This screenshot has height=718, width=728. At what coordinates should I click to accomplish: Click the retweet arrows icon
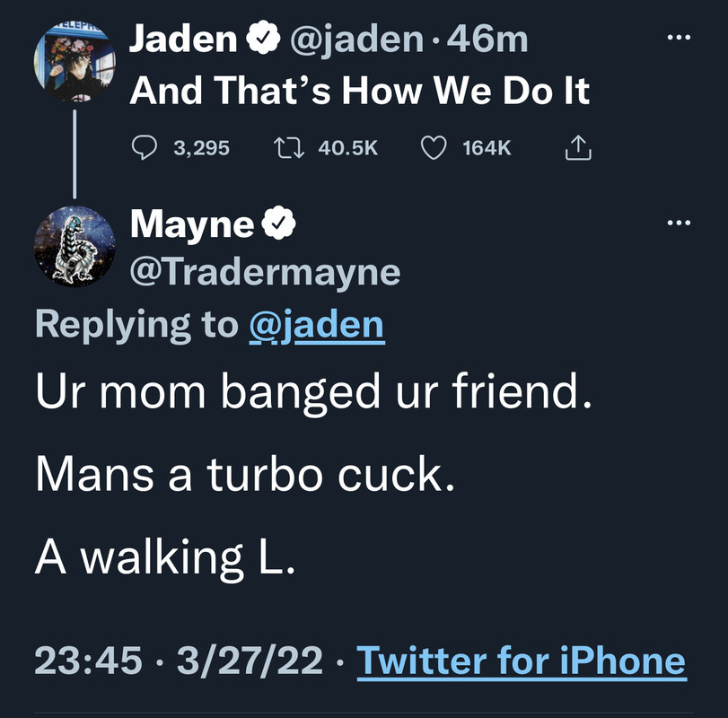pyautogui.click(x=290, y=147)
